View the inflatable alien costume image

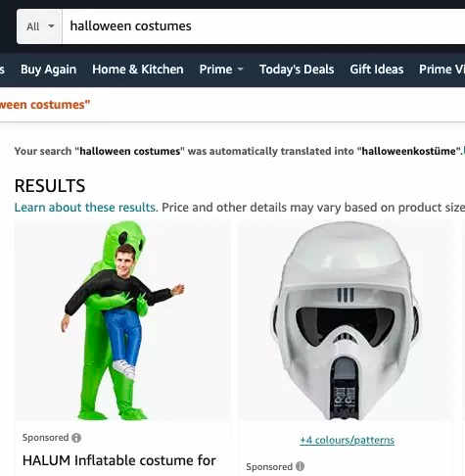tap(122, 320)
